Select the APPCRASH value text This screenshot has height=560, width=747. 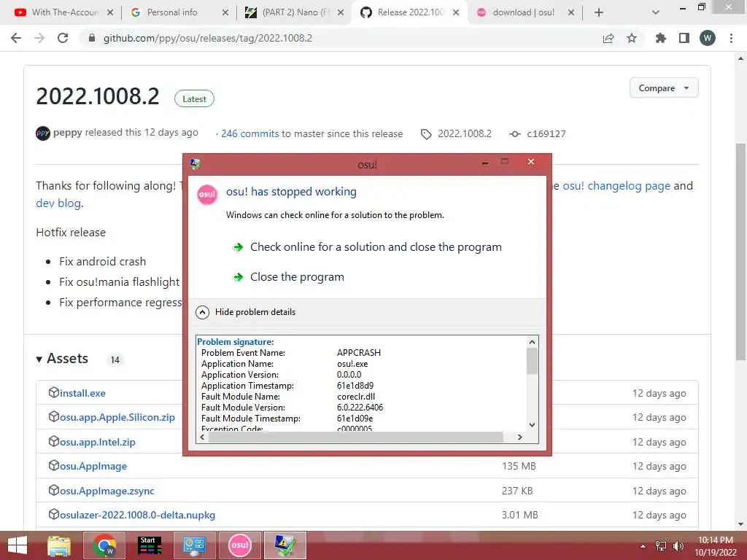[359, 353]
